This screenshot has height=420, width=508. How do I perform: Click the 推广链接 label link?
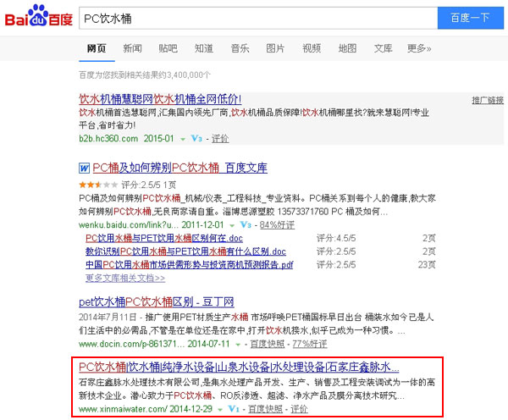coord(488,100)
